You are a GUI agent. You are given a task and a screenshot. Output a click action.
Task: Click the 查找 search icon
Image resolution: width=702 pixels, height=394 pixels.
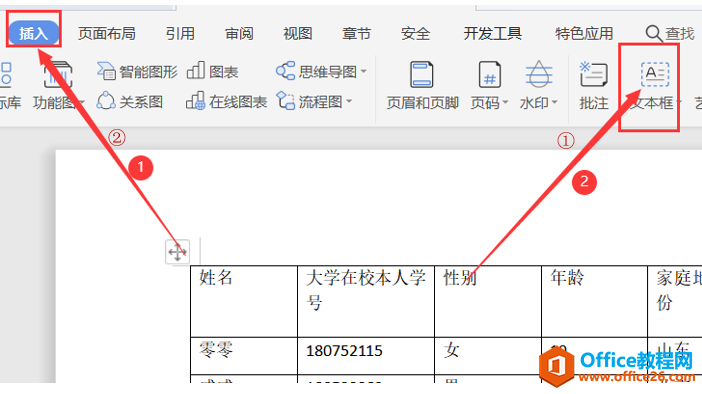point(654,33)
